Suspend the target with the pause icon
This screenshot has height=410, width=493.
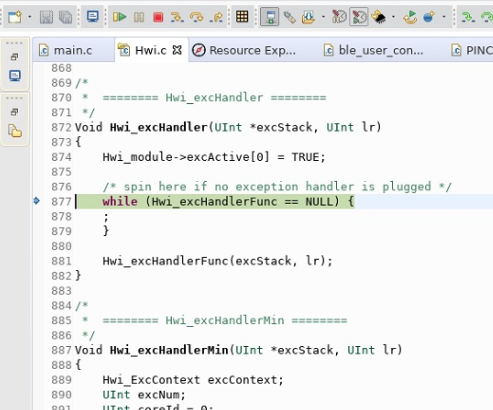click(x=139, y=17)
